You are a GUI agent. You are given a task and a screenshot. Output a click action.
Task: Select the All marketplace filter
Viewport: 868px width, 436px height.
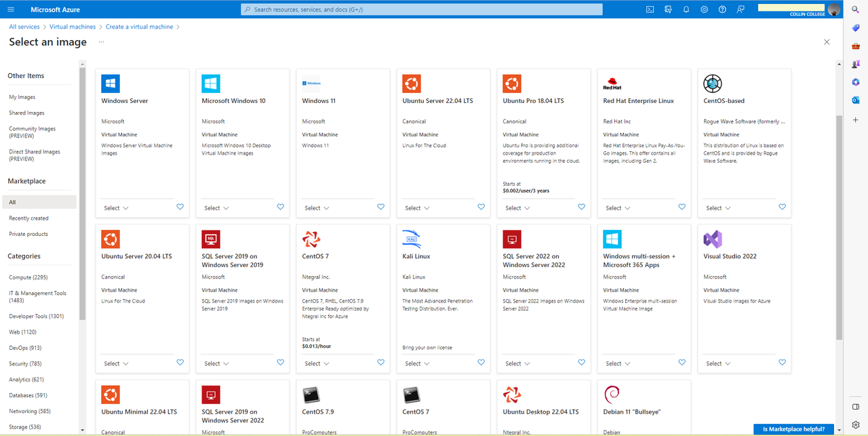(x=39, y=202)
